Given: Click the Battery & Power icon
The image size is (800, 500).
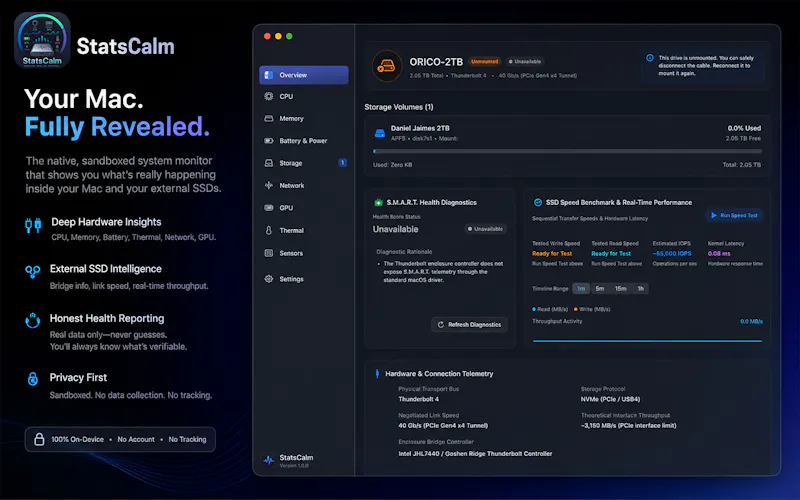Looking at the screenshot, I should (269, 141).
